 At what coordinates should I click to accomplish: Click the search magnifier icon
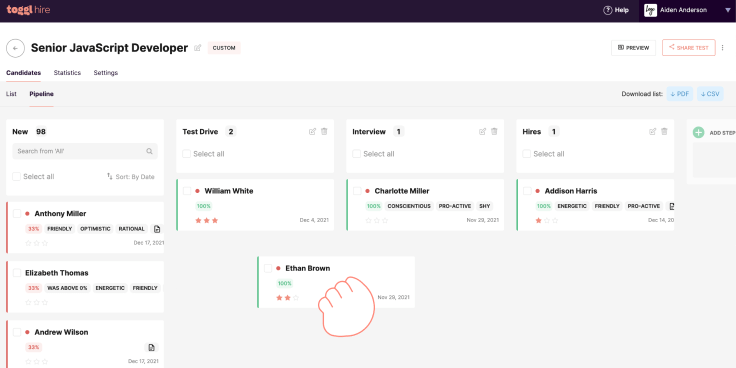point(149,151)
